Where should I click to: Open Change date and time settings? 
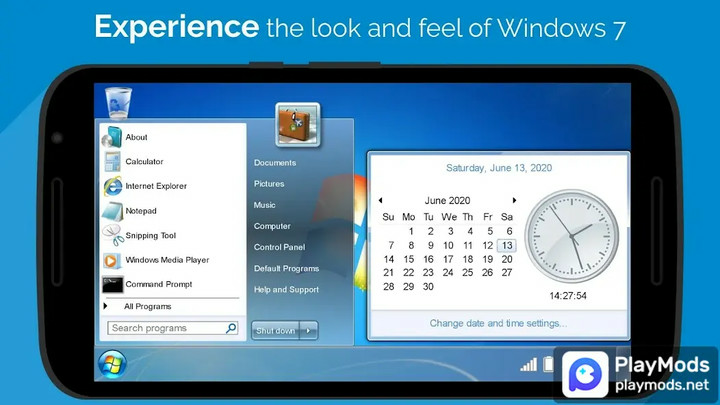pyautogui.click(x=498, y=323)
